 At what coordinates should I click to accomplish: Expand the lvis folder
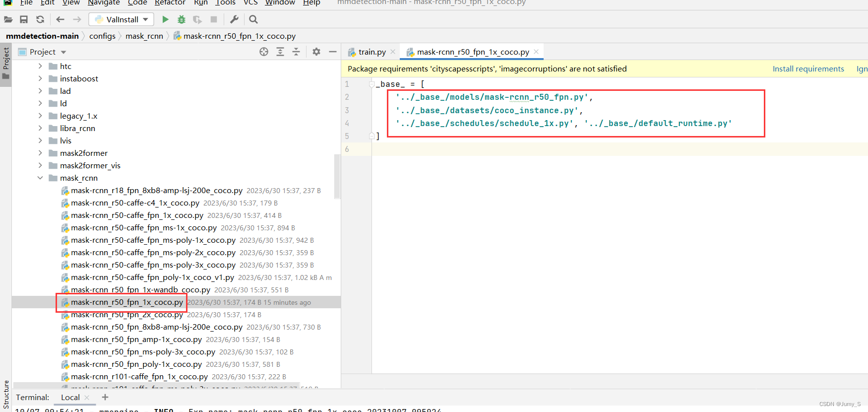pos(40,140)
